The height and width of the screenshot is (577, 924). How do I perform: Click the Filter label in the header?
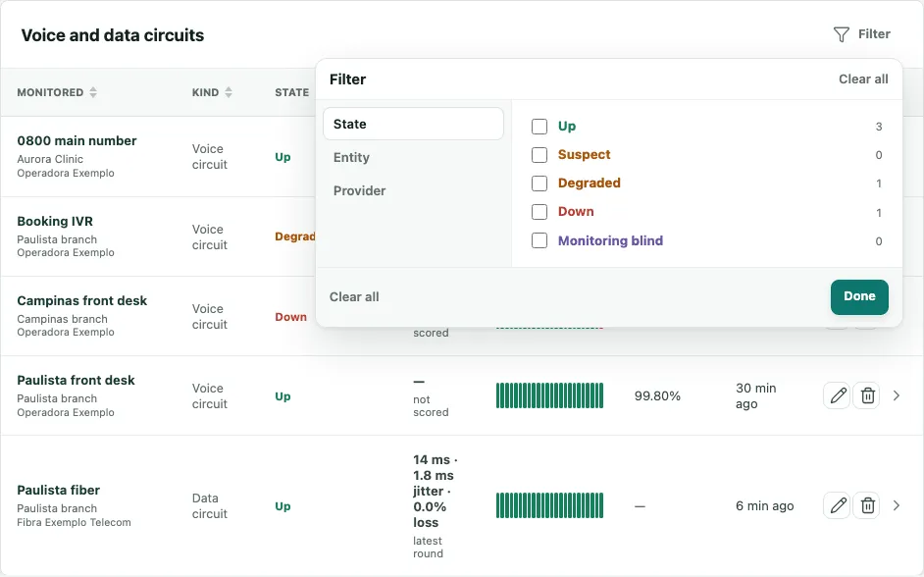pyautogui.click(x=874, y=34)
